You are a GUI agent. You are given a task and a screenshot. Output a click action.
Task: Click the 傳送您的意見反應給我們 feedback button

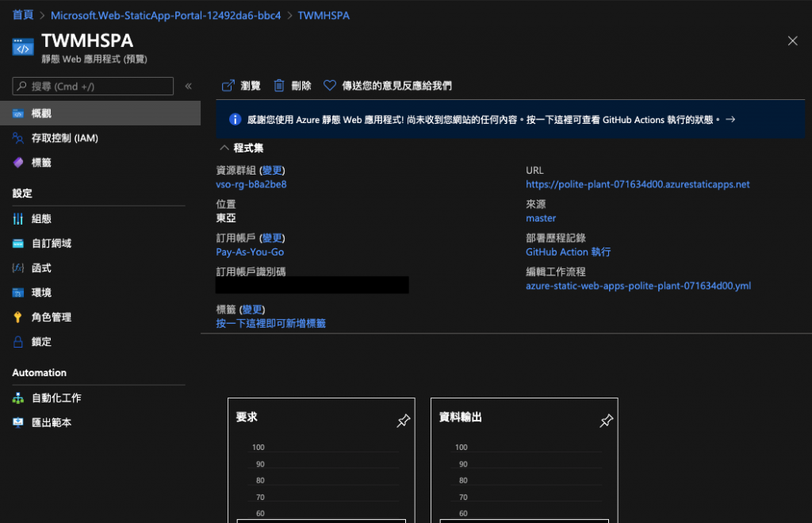pos(396,86)
